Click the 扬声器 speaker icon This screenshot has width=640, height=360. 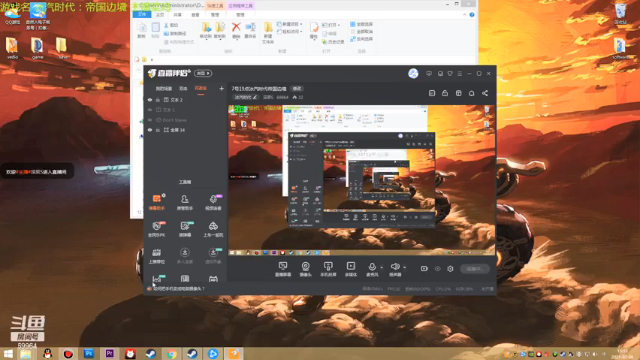(x=395, y=267)
